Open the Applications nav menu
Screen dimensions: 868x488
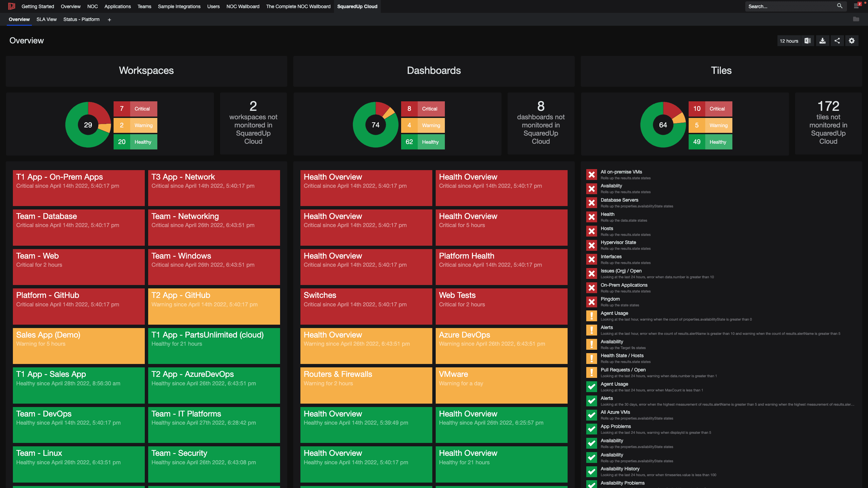point(117,6)
